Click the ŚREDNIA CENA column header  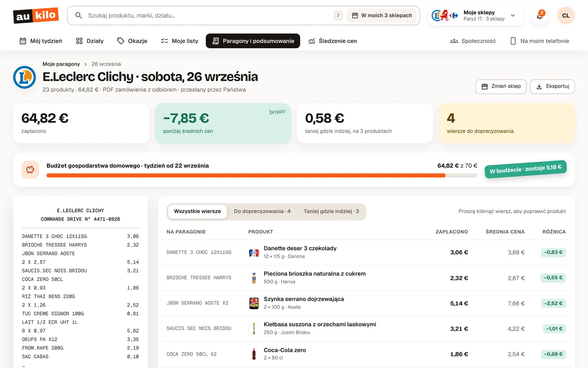pos(505,232)
